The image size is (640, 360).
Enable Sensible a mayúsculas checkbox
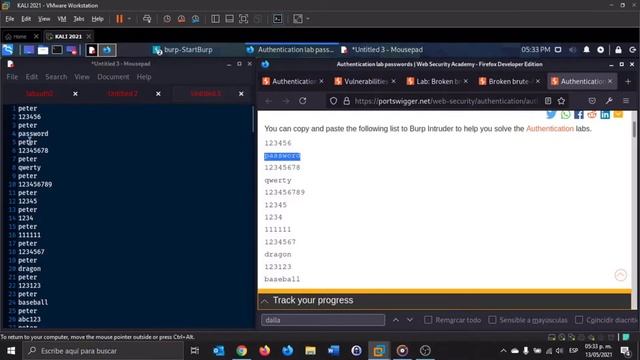492,320
